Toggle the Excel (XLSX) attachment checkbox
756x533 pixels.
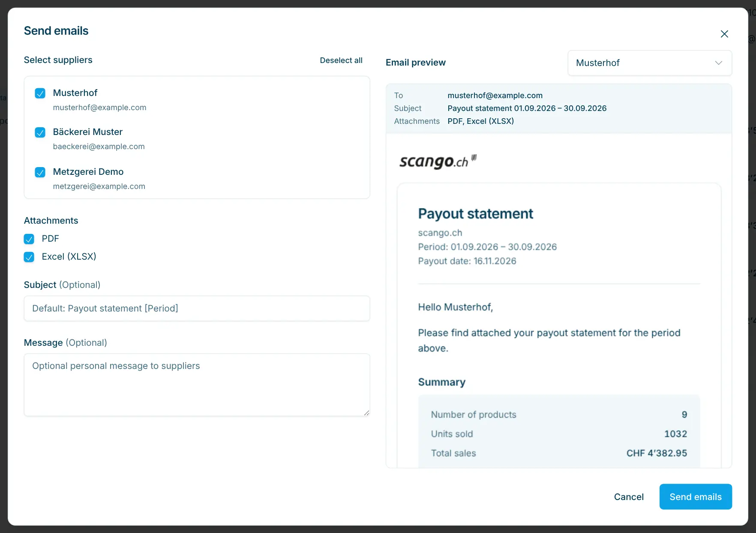coord(29,257)
